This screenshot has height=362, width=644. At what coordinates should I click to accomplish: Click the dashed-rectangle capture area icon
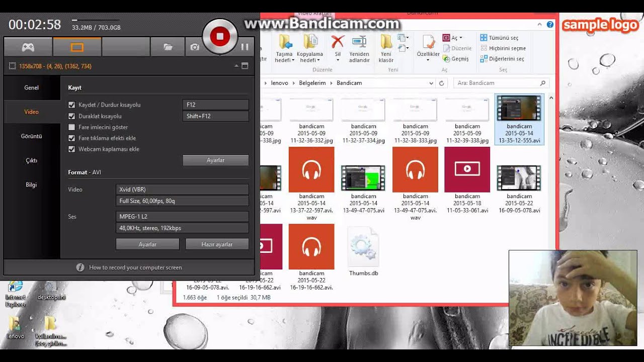(x=13, y=66)
